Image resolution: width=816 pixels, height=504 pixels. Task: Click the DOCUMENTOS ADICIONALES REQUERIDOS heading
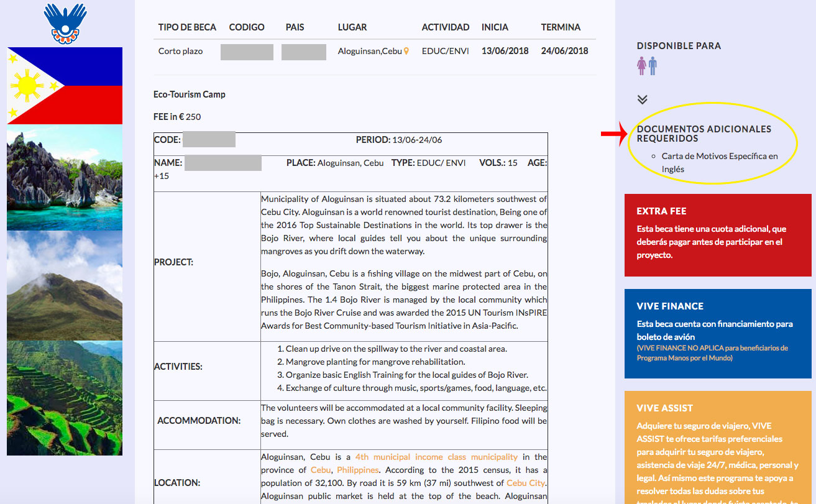tap(704, 134)
